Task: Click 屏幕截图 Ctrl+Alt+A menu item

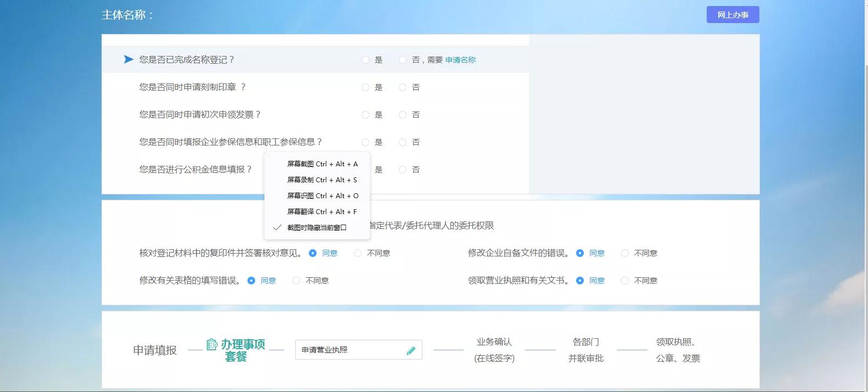Action: (322, 164)
